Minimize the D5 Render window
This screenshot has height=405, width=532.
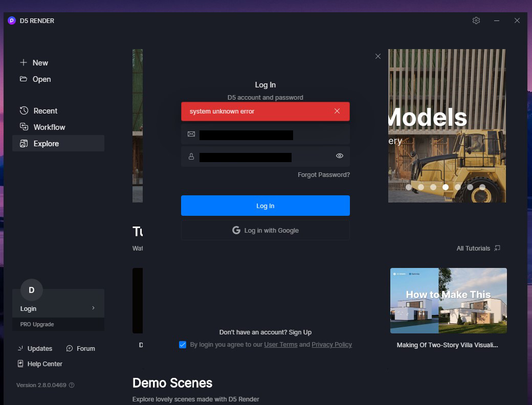[497, 20]
